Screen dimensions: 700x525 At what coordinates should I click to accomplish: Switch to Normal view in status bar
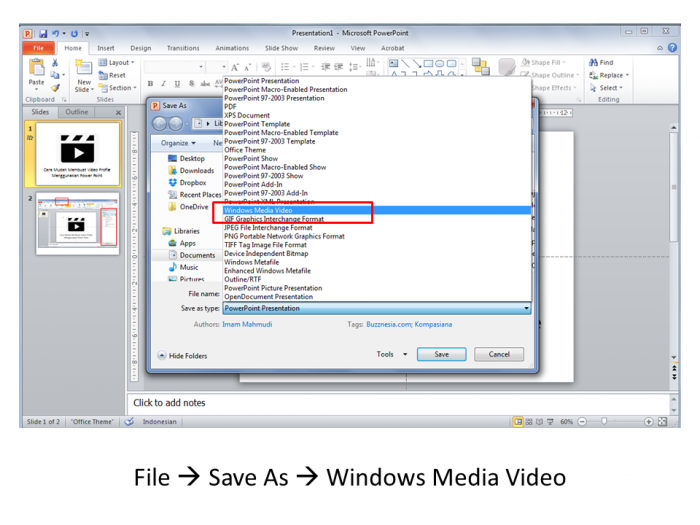pos(518,422)
